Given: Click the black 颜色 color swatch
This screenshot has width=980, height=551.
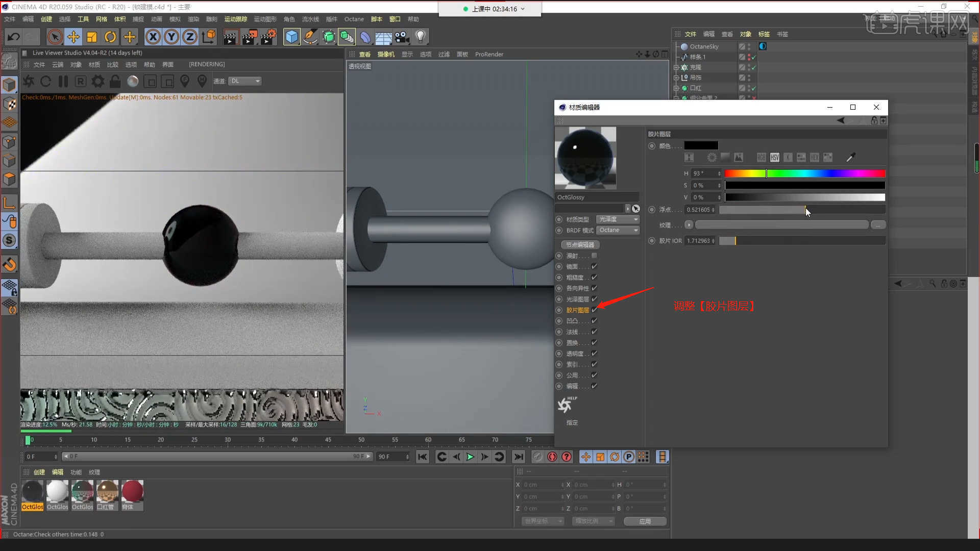Looking at the screenshot, I should 701,146.
